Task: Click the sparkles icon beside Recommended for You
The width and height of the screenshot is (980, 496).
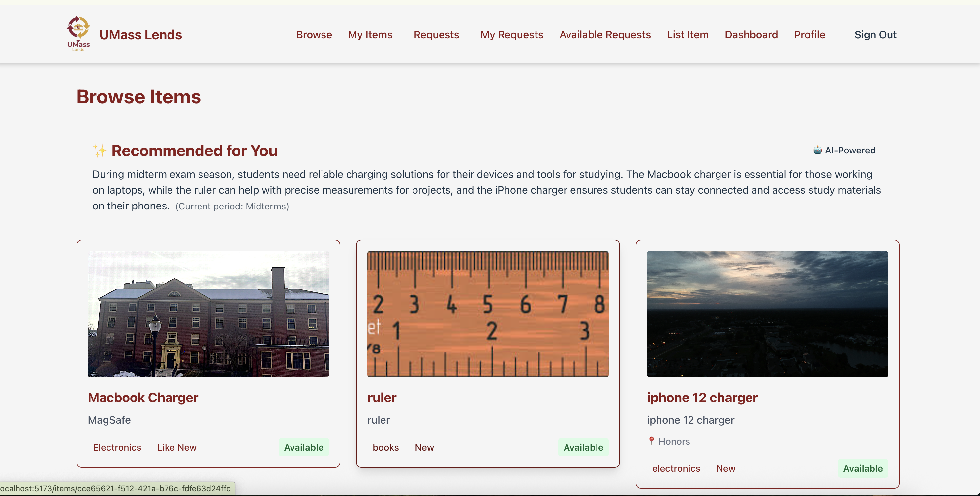Action: click(x=100, y=151)
